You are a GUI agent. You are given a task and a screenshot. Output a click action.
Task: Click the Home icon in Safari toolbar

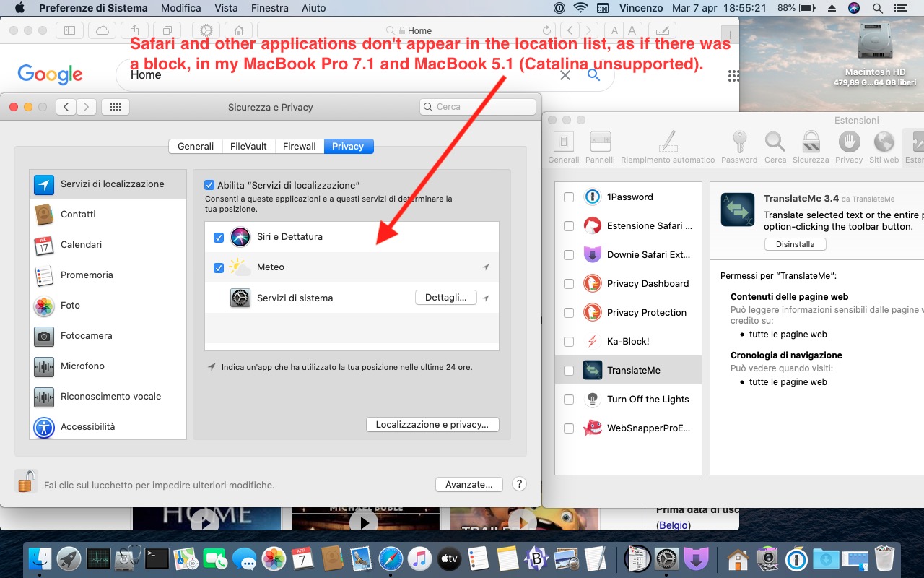(239, 30)
